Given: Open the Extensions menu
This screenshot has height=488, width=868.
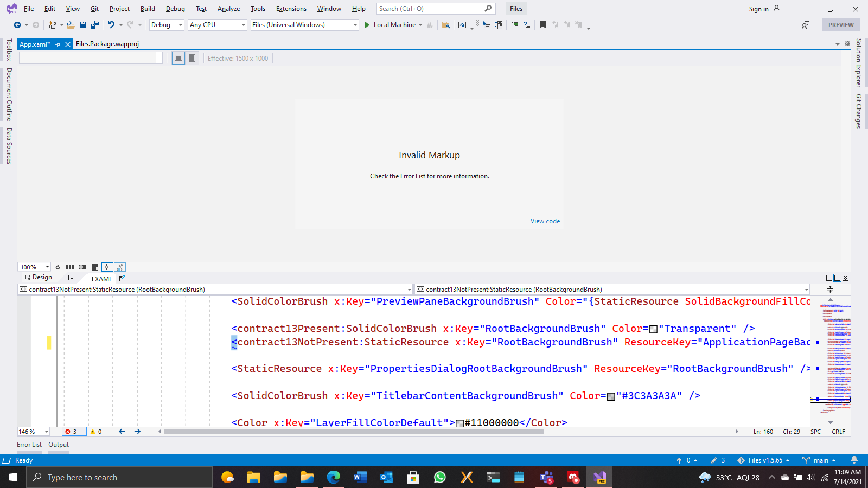Looking at the screenshot, I should pos(291,9).
